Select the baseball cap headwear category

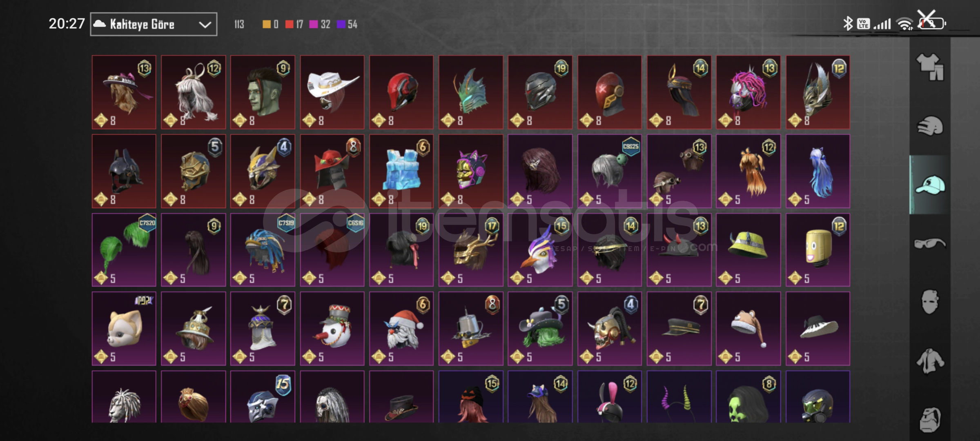pyautogui.click(x=930, y=185)
